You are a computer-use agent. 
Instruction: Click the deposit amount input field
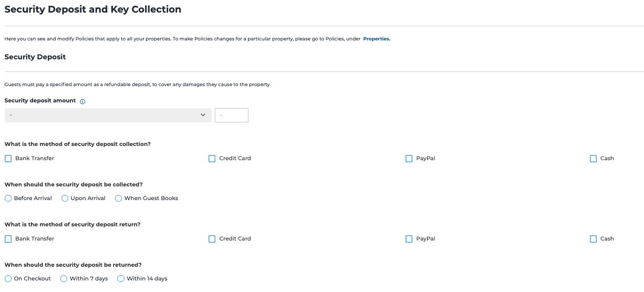(x=232, y=116)
